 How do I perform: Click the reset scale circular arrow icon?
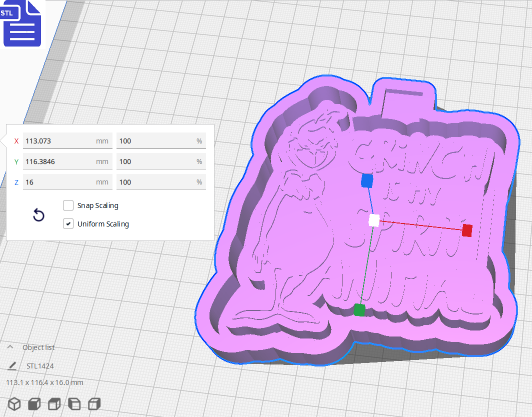(38, 214)
